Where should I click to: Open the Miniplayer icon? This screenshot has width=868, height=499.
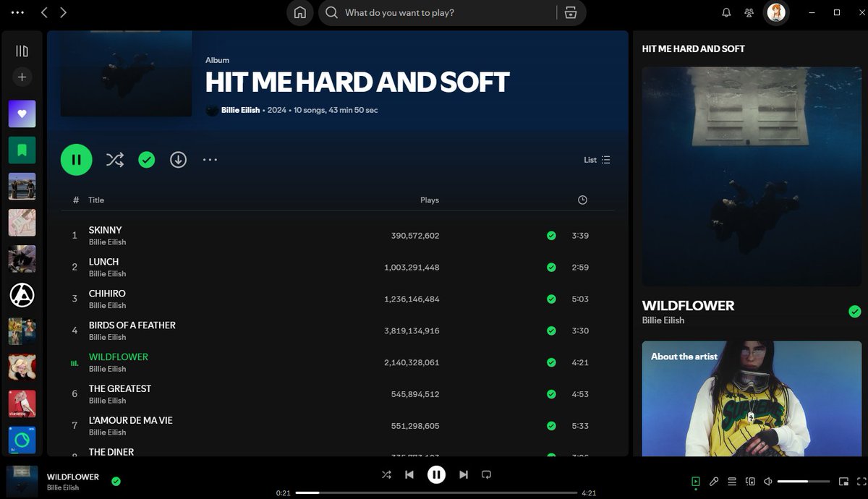point(843,481)
